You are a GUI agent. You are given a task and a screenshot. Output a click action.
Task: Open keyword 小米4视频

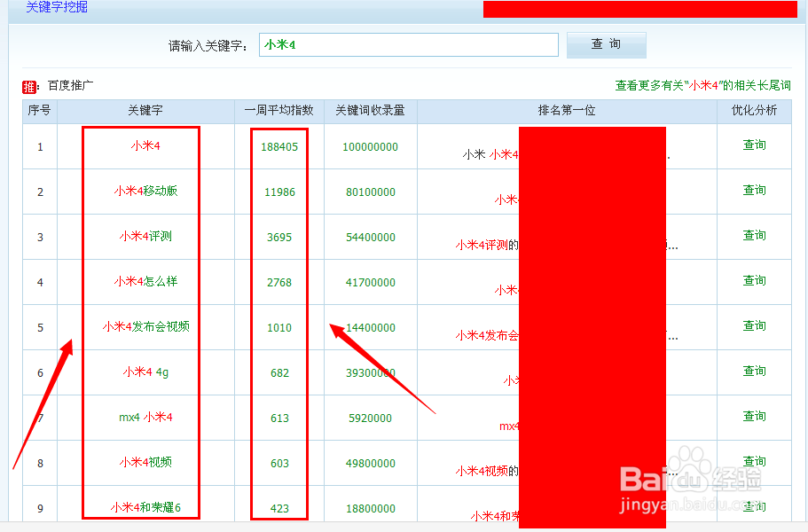(145, 463)
